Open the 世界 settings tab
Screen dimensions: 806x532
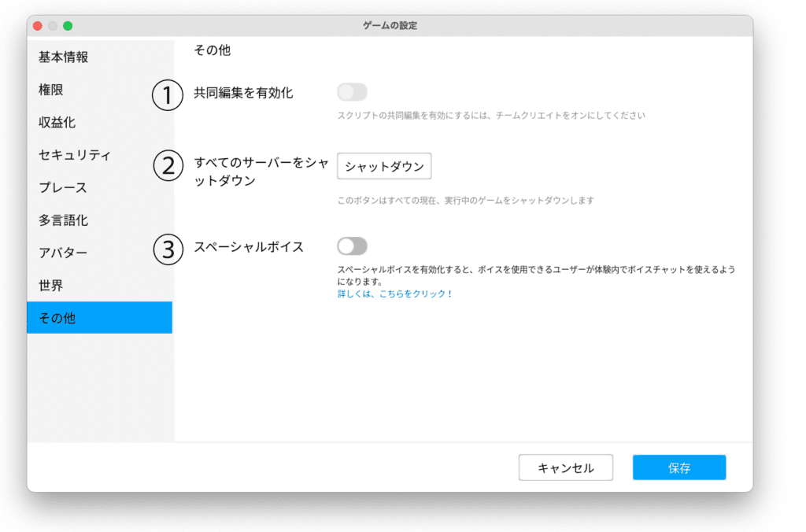point(51,285)
